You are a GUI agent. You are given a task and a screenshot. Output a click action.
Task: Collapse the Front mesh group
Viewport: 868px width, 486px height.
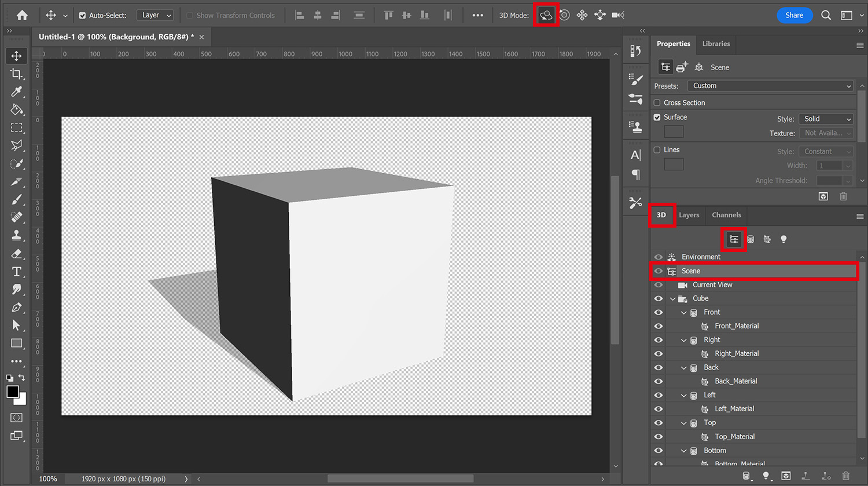tap(683, 312)
